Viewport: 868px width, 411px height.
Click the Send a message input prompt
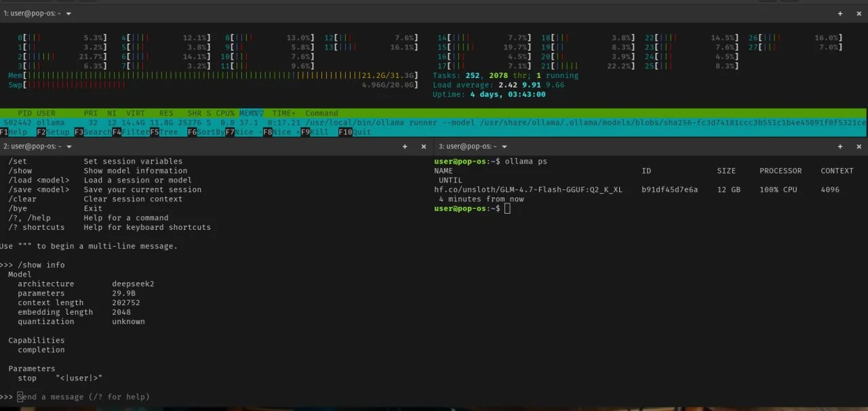(x=83, y=397)
